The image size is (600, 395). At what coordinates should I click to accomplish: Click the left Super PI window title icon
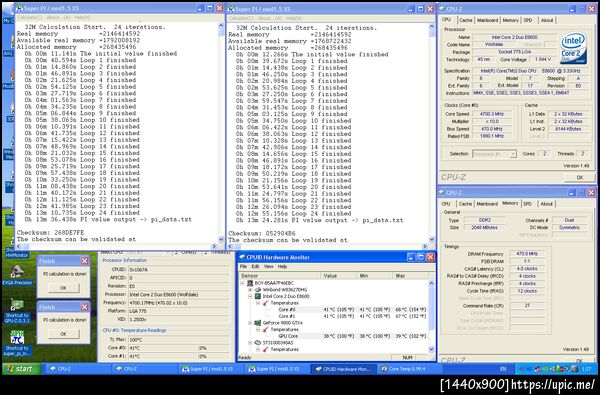[20, 8]
